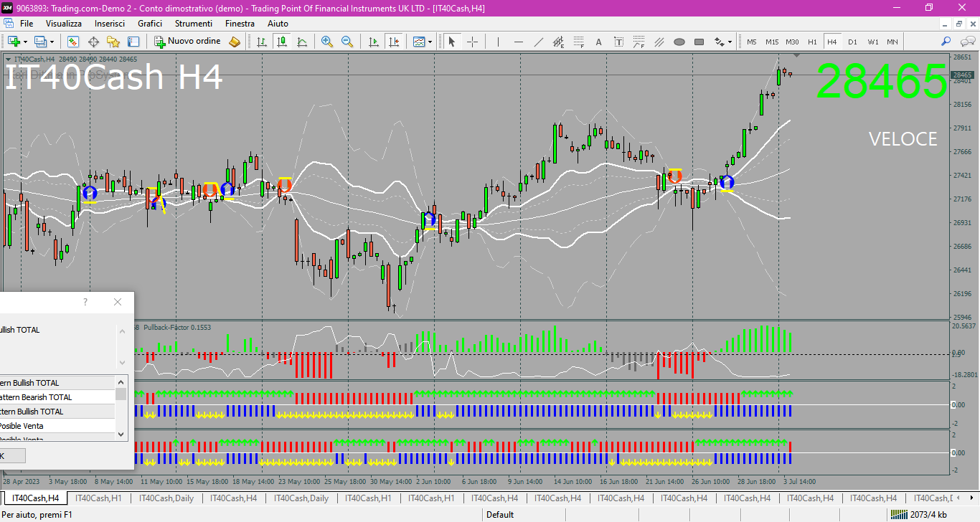This screenshot has width=980, height=522.
Task: Select Pattern Bearish TOTAL list row
Action: [x=57, y=397]
